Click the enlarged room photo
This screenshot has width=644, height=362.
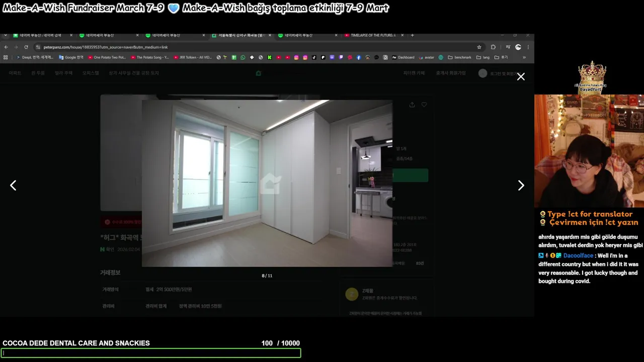tap(267, 183)
